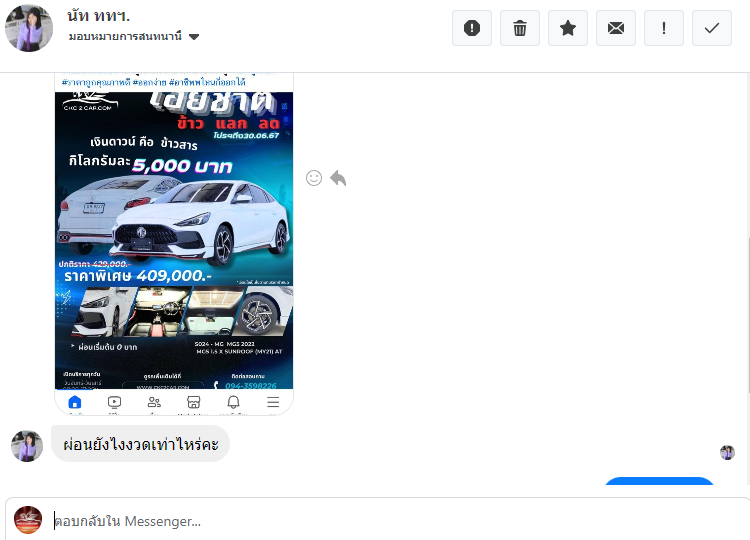Select the message bubble ผ่อนยังไงงวดเท่าไหร่คะ
The image size is (750, 540).
tap(140, 444)
